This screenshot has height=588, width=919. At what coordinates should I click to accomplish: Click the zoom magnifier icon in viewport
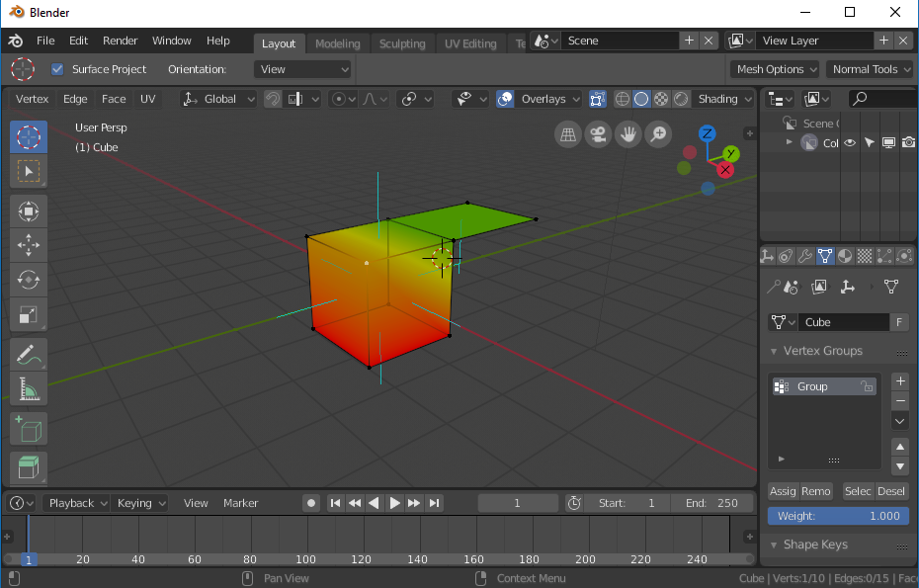click(x=657, y=135)
